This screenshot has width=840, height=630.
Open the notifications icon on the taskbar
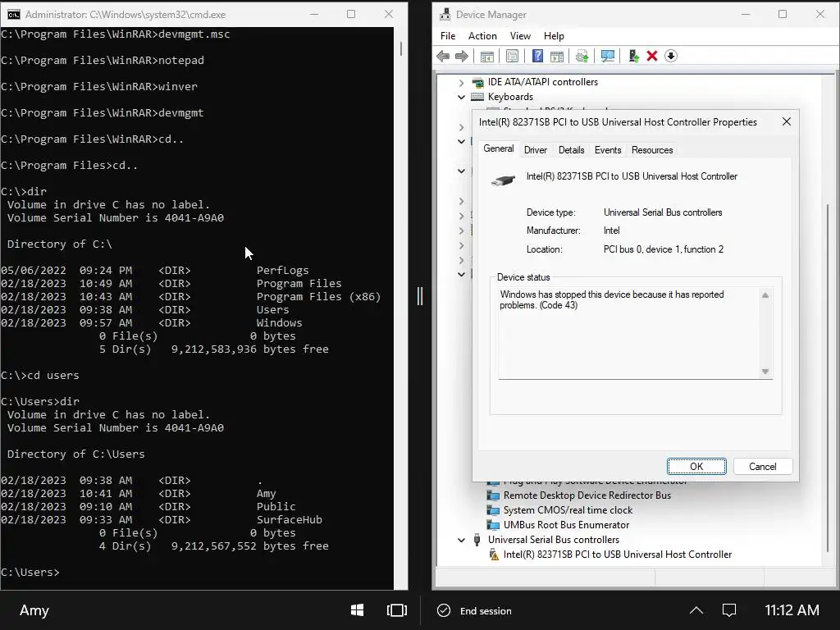(x=729, y=610)
